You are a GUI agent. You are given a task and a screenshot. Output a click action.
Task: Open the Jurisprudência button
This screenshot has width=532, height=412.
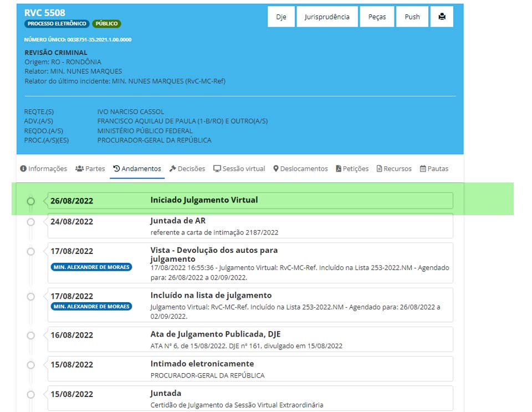327,17
